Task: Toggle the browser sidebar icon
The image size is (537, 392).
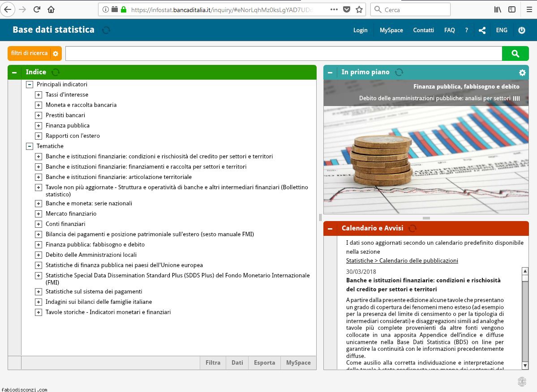Action: tap(512, 9)
